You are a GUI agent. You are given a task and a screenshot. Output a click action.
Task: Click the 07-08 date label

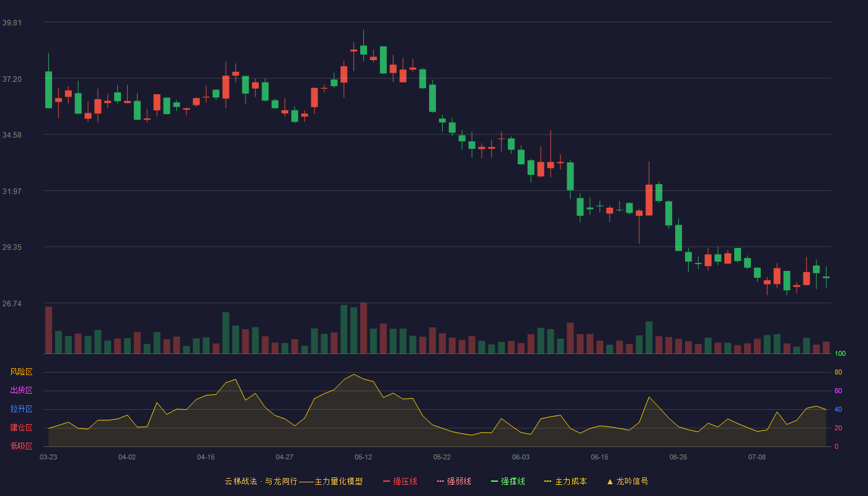click(757, 457)
